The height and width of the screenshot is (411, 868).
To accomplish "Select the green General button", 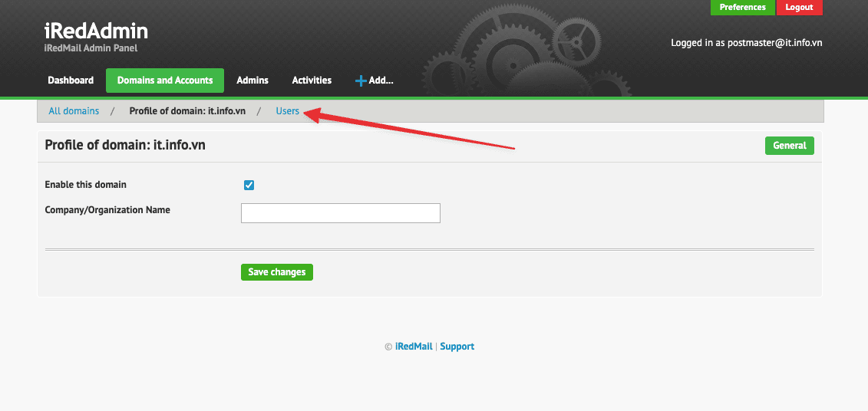I will [x=789, y=146].
